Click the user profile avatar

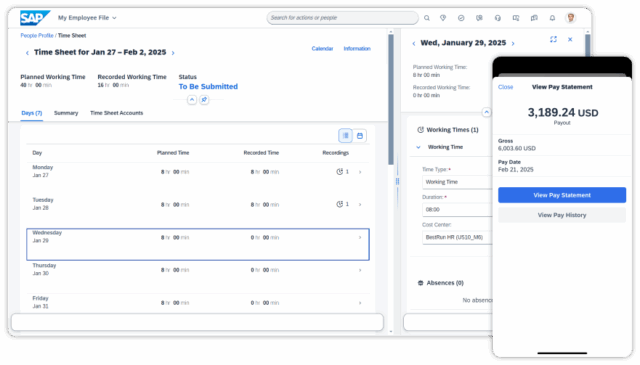point(571,18)
